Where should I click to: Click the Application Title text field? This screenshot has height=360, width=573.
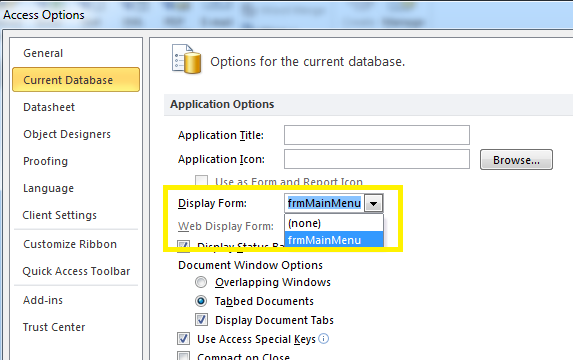[377, 135]
